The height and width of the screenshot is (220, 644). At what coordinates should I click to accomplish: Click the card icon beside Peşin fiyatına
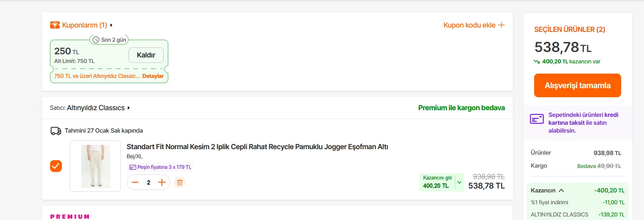[x=133, y=167]
